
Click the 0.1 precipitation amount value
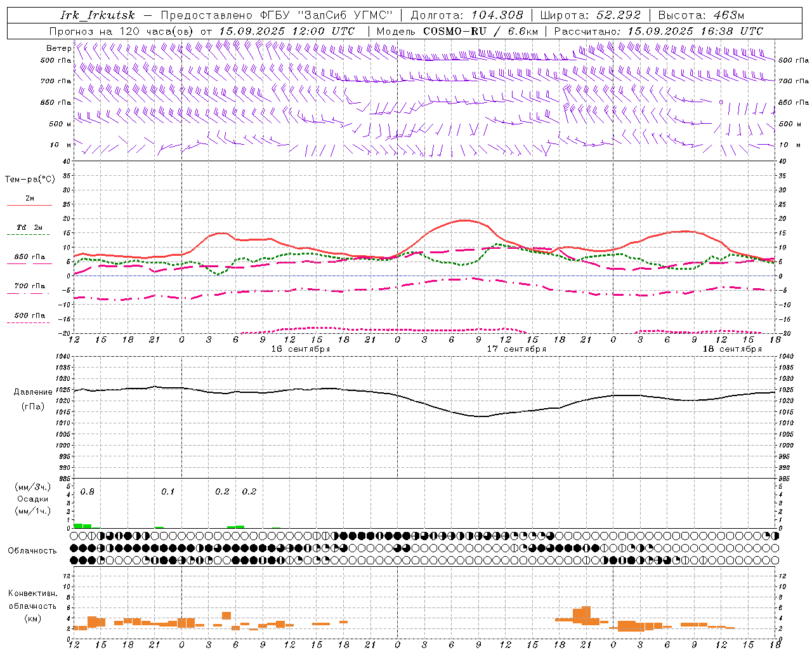(167, 491)
